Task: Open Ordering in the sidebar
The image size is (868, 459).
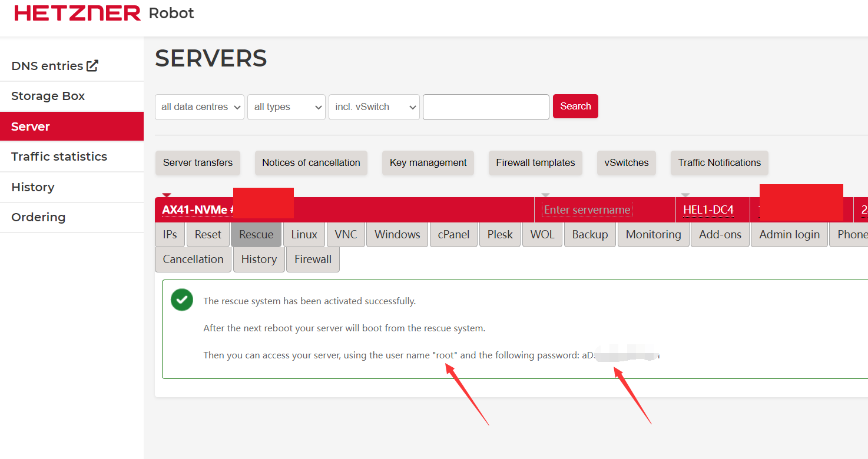Action: pyautogui.click(x=72, y=217)
